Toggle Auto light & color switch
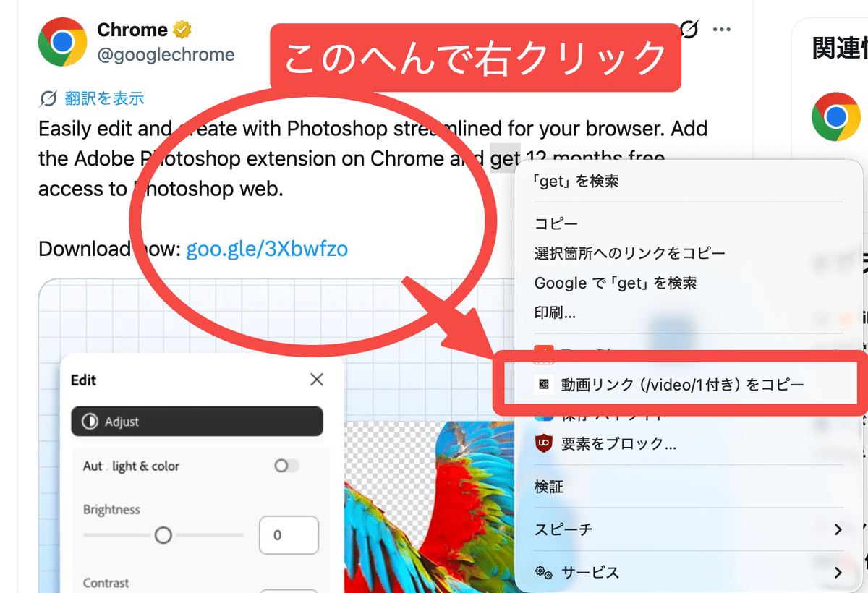868x593 pixels. coord(286,466)
